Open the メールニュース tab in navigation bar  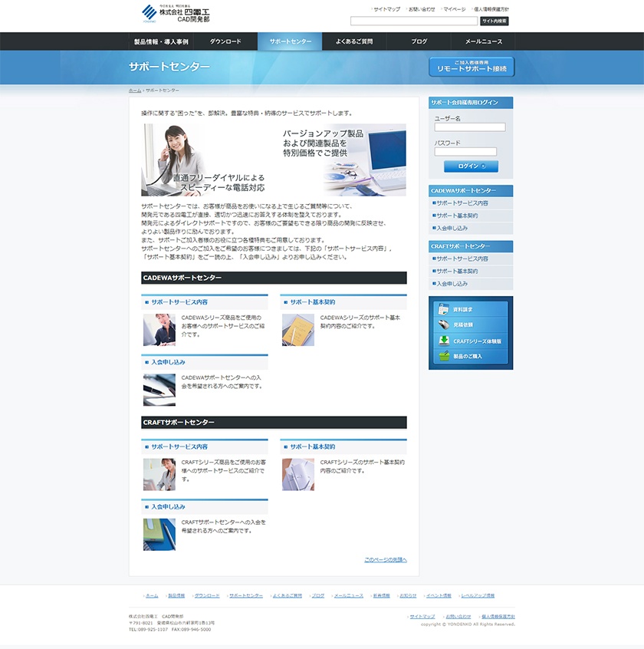point(483,41)
